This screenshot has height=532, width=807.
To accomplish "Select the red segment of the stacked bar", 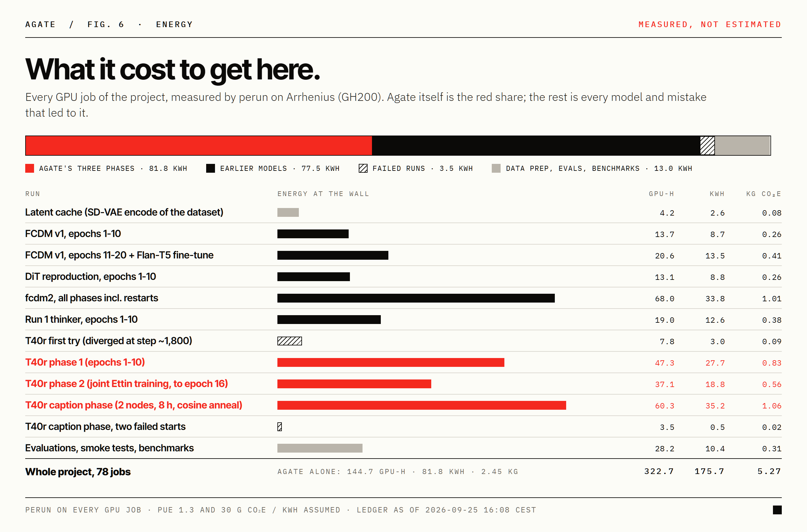I will click(x=199, y=146).
